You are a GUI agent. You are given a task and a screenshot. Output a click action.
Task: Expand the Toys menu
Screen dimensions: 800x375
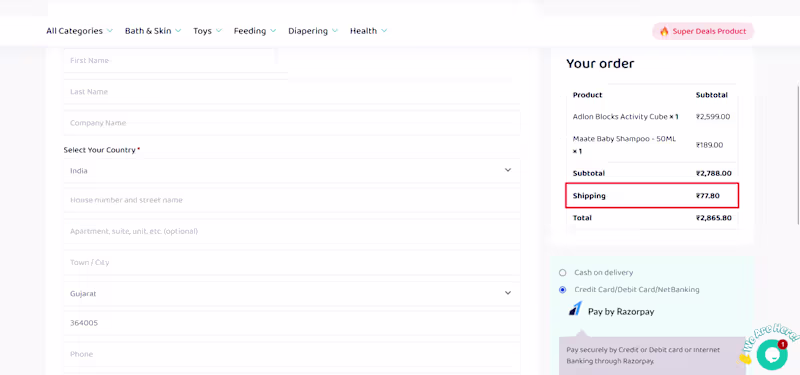click(x=207, y=31)
